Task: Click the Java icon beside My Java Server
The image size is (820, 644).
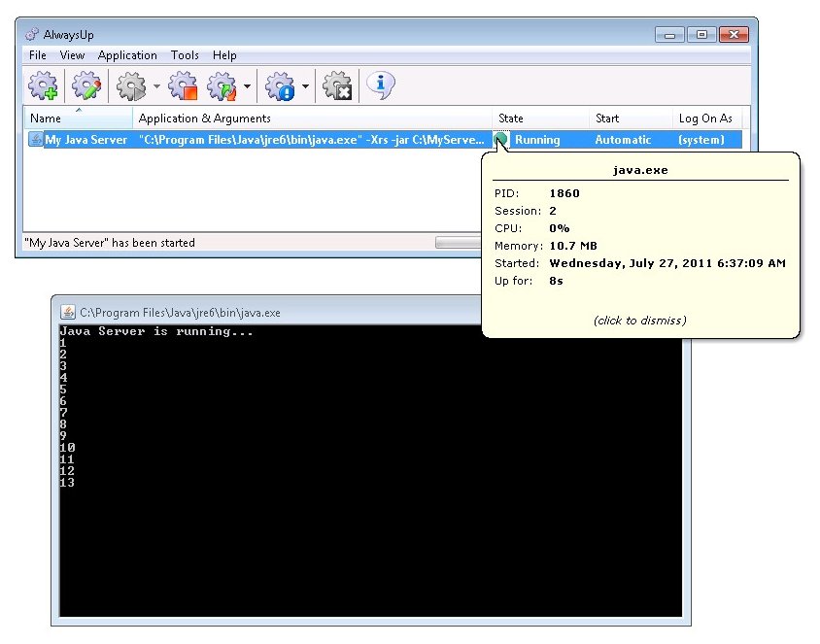Action: [x=35, y=140]
